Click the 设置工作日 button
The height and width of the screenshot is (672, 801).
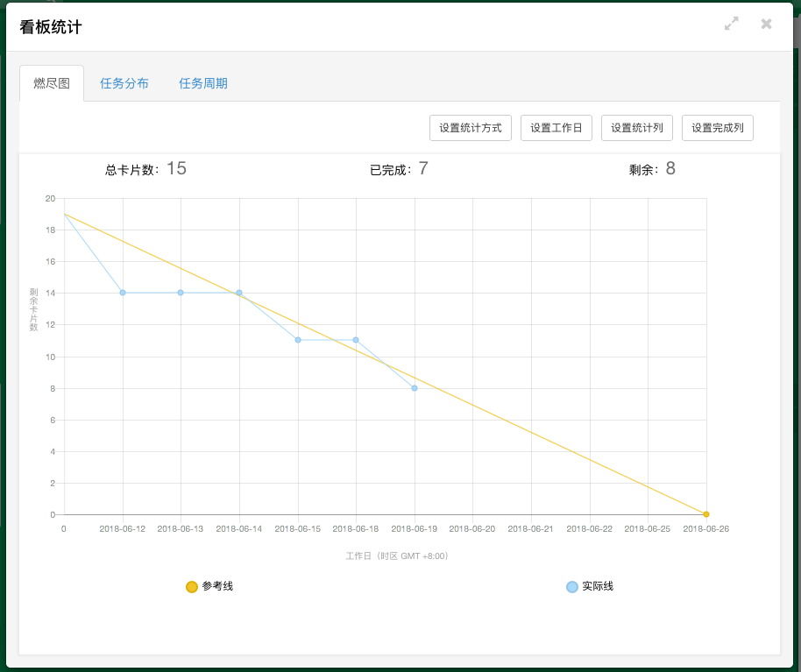coord(556,128)
